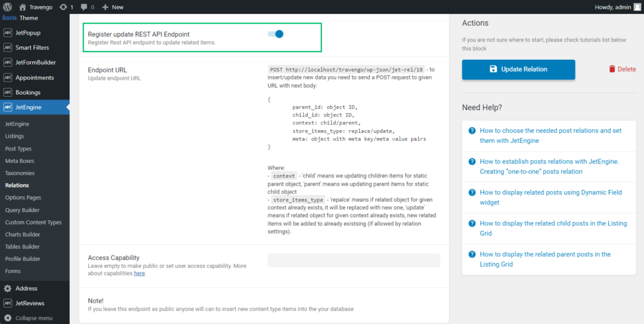The height and width of the screenshot is (324, 644).
Task: Open the Options Pages submenu item
Action: [x=23, y=198]
